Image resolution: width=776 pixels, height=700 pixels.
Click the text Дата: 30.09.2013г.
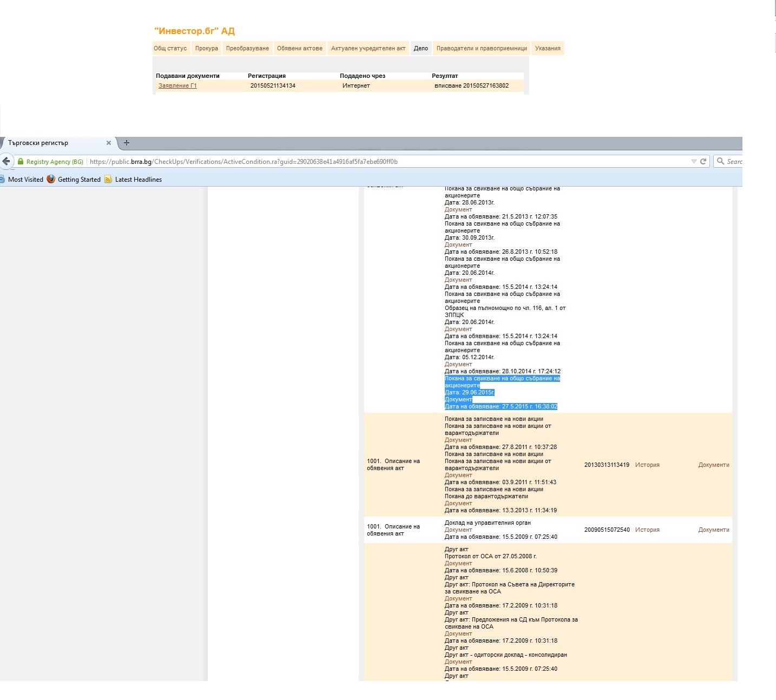click(470, 237)
